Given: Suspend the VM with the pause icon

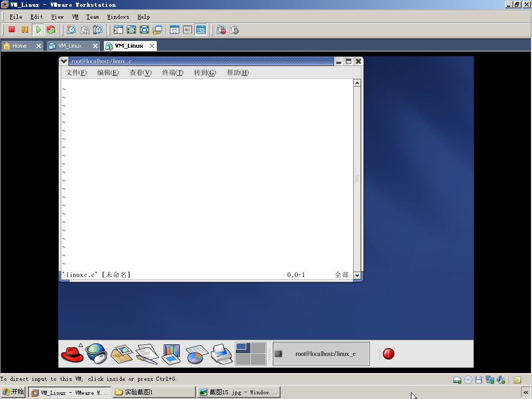Looking at the screenshot, I should point(25,30).
